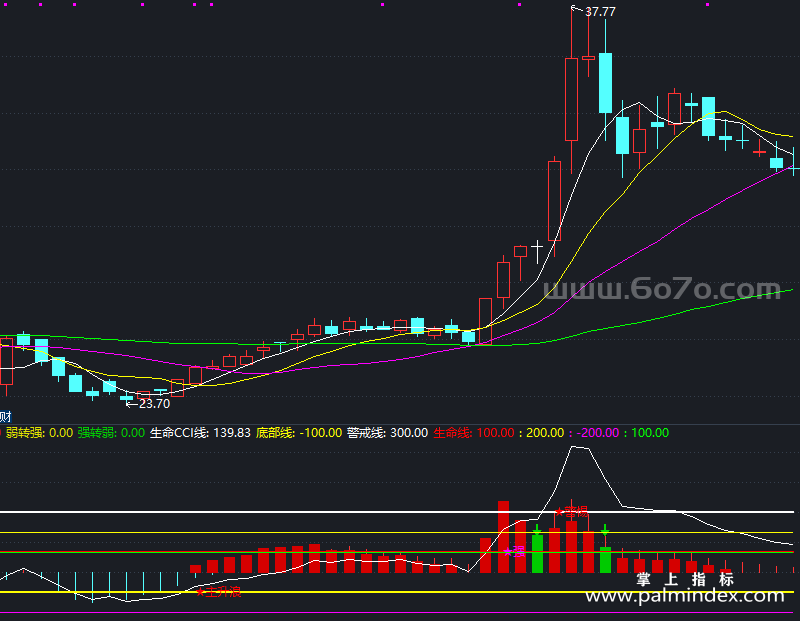This screenshot has height=621, width=800.
Task: Click the green 100.00 legend value
Action: 650,433
